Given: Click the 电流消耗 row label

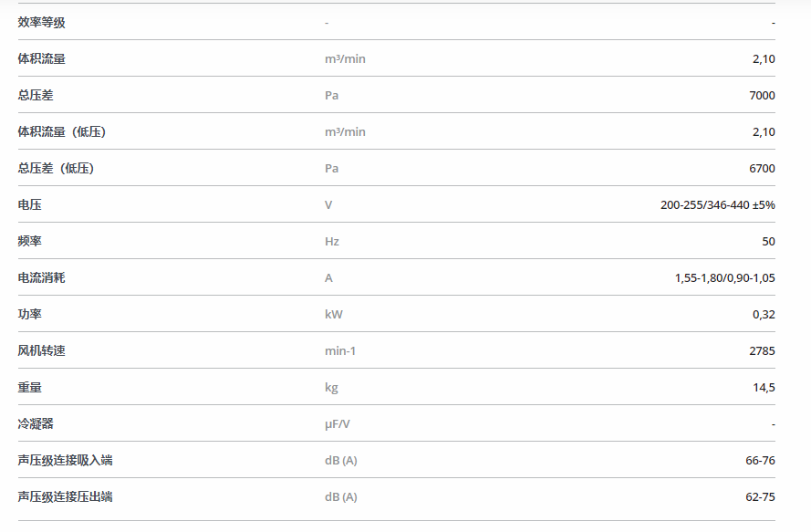Looking at the screenshot, I should coord(41,278).
